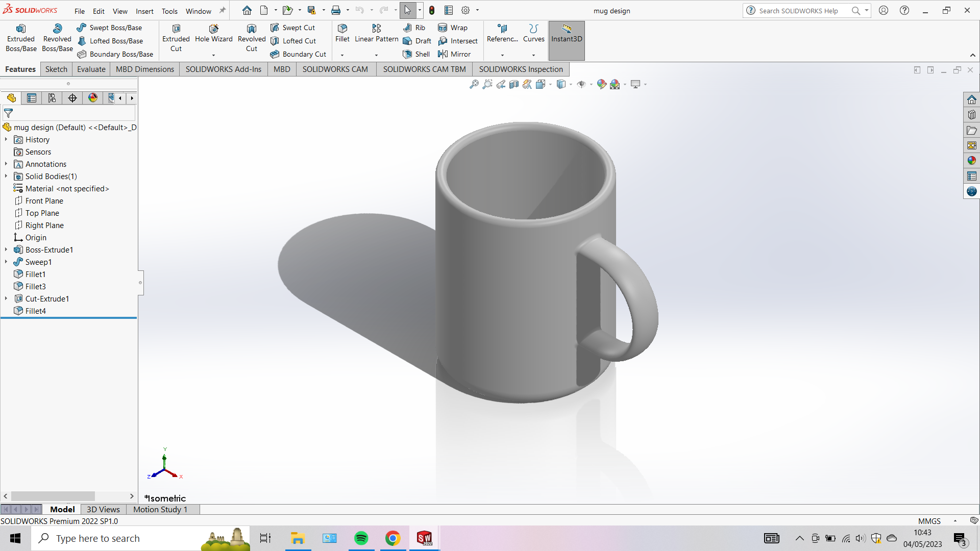Screen dimensions: 980x551
Task: Select the Wrap tool
Action: (x=453, y=28)
